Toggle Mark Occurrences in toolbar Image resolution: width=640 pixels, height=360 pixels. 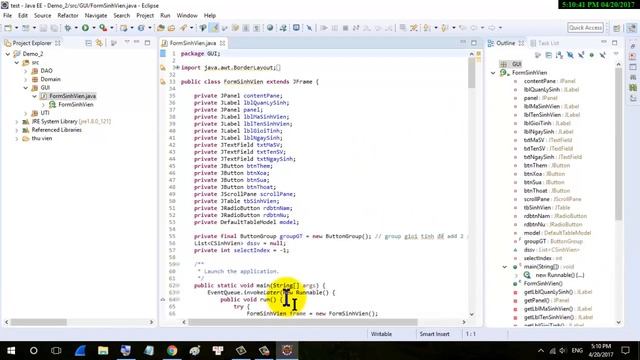click(214, 28)
